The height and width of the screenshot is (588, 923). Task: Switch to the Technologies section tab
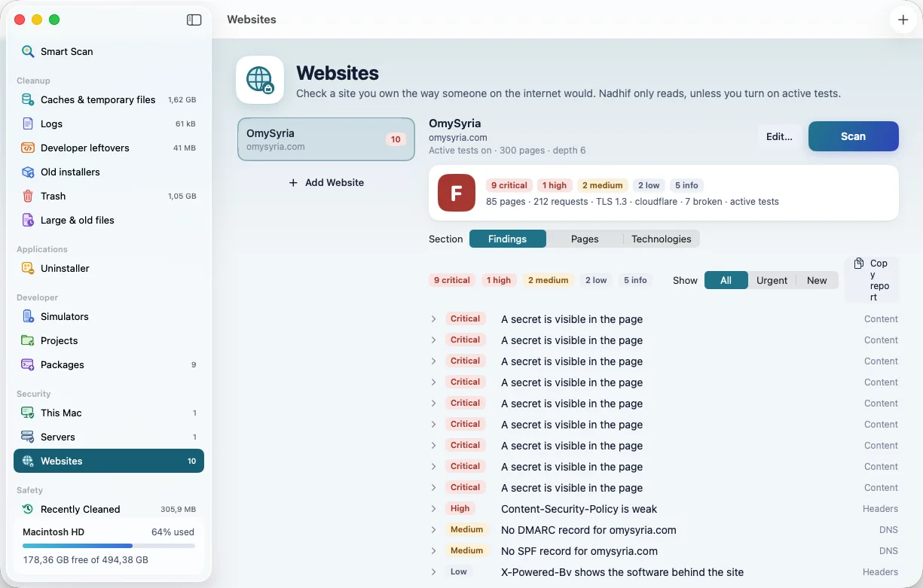(662, 239)
